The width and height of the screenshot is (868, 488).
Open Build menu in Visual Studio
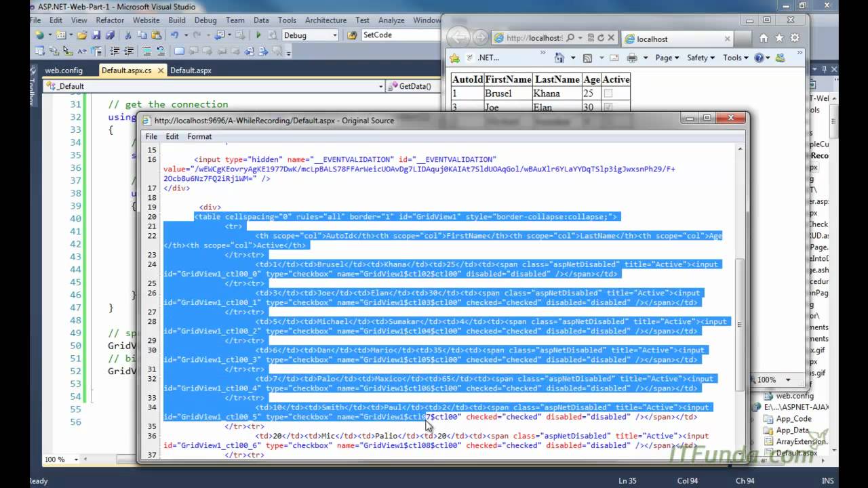click(x=177, y=20)
